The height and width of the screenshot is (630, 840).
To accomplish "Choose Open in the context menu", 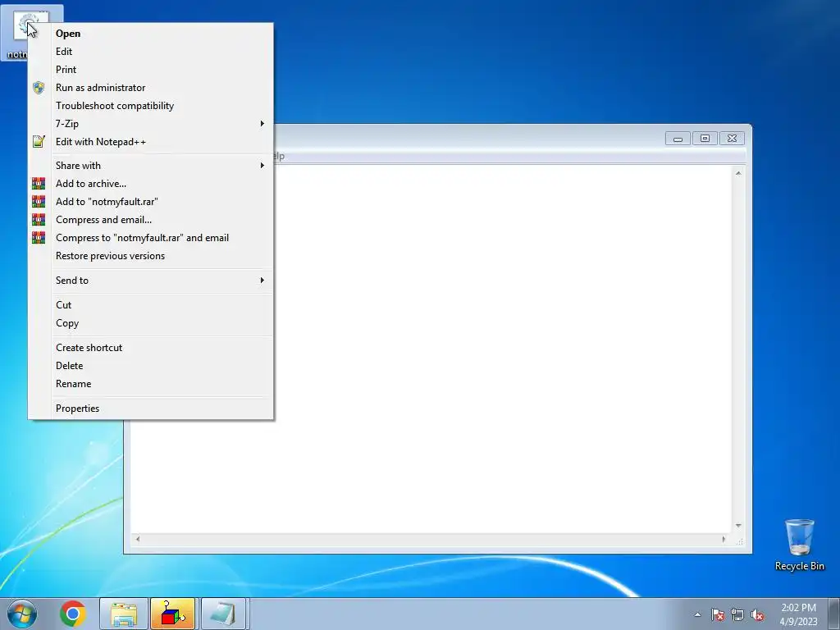I will pos(151,33).
